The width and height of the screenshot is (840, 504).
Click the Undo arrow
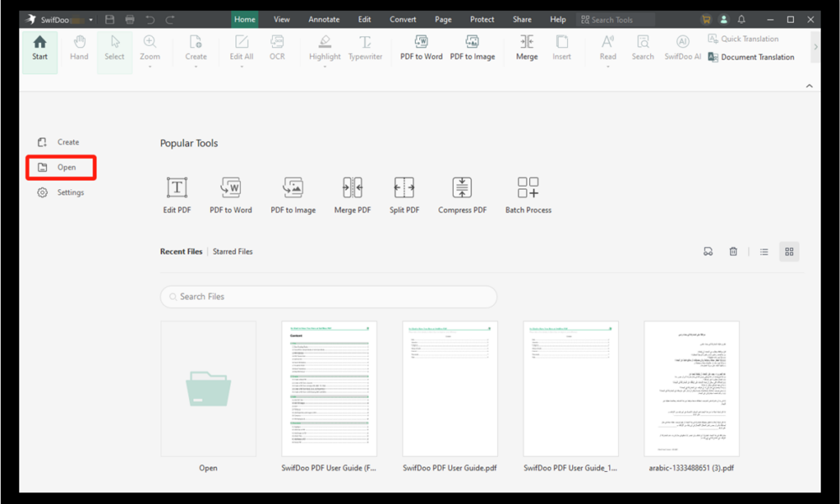[150, 19]
